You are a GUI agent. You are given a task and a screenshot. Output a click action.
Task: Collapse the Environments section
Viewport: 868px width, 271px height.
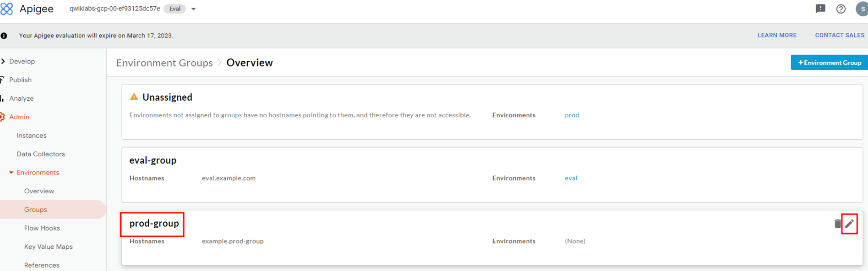[38, 172]
